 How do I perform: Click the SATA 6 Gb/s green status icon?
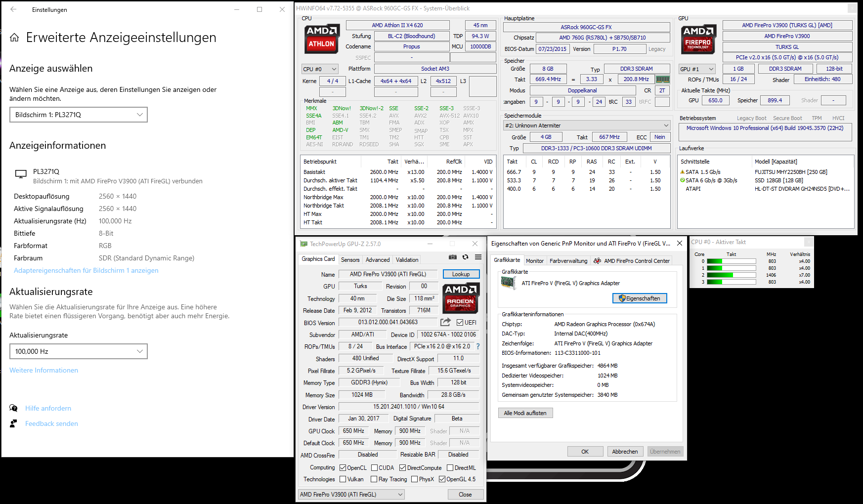(683, 180)
